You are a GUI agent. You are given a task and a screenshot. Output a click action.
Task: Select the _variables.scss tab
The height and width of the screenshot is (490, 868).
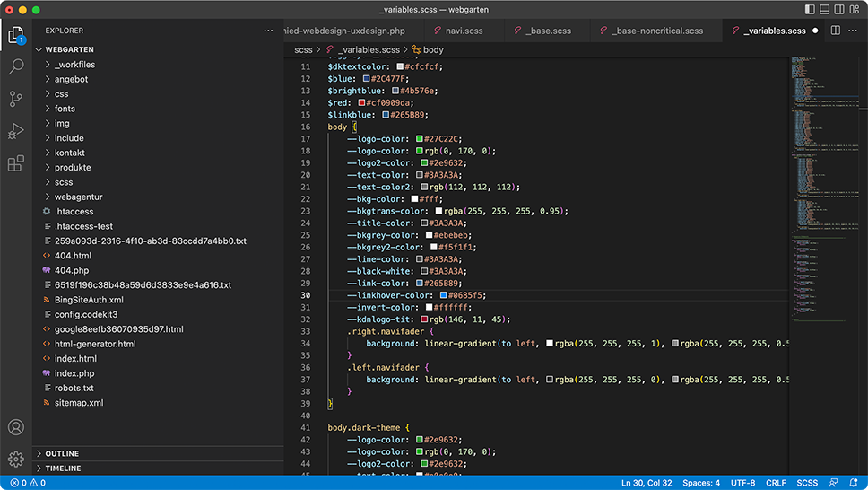775,31
